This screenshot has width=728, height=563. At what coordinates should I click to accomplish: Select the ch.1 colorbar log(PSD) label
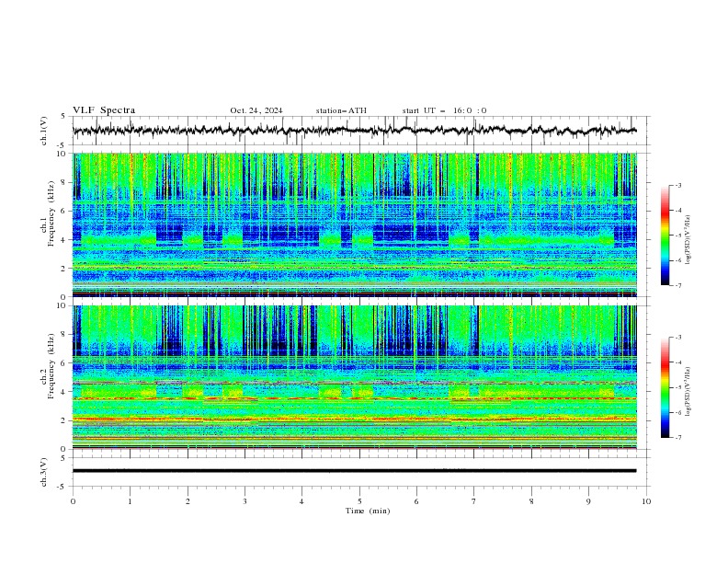pos(688,240)
